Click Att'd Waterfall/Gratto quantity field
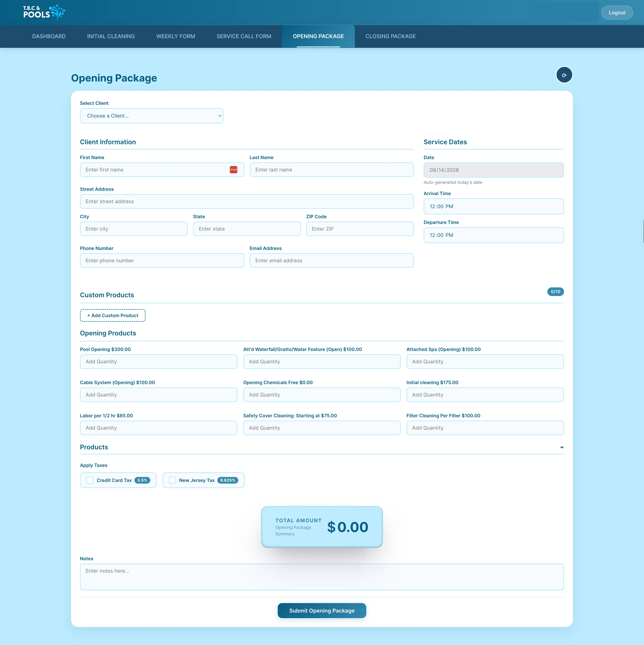This screenshot has height=645, width=644. [322, 362]
